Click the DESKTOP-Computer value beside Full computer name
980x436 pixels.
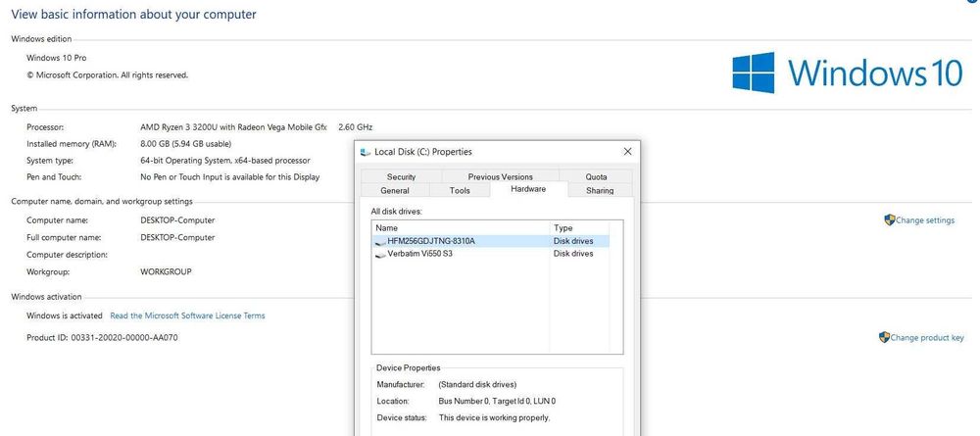177,238
